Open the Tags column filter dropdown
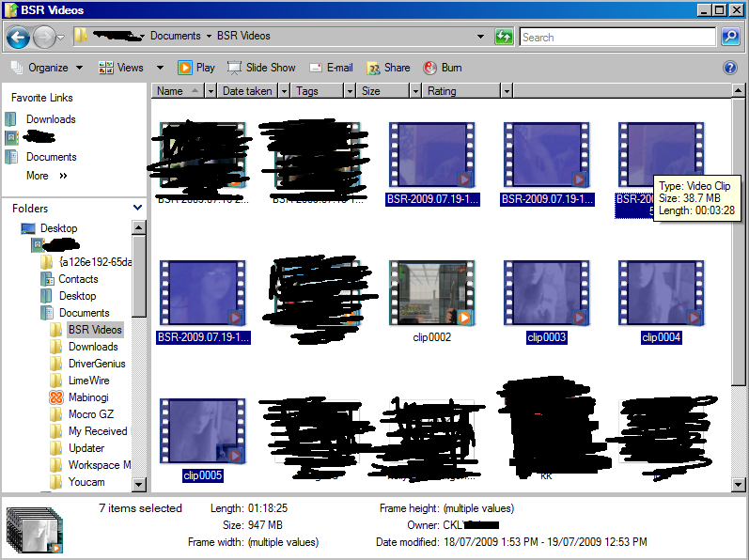Viewport: 749px width, 560px height. click(350, 91)
